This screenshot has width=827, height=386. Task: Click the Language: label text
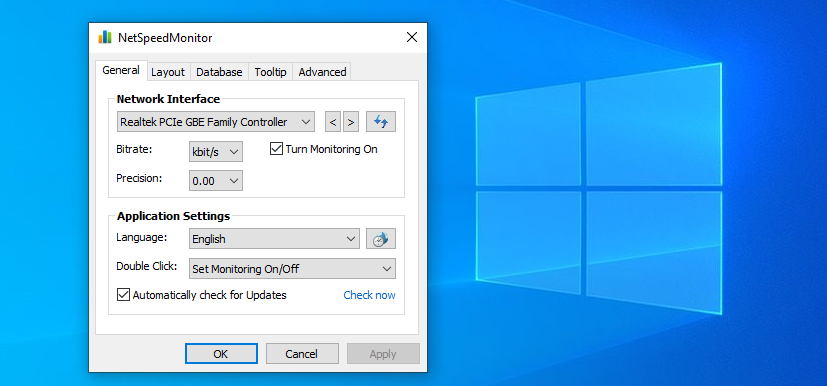pos(141,237)
